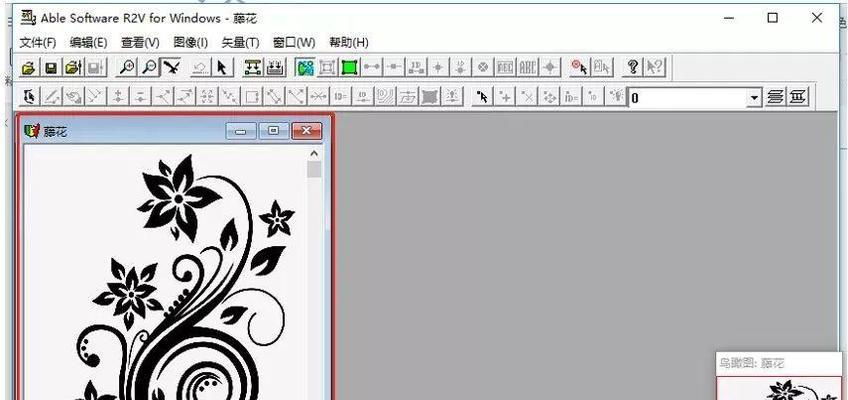This screenshot has height=400, width=848.
Task: Minimize the 藤花 document window
Action: [241, 131]
